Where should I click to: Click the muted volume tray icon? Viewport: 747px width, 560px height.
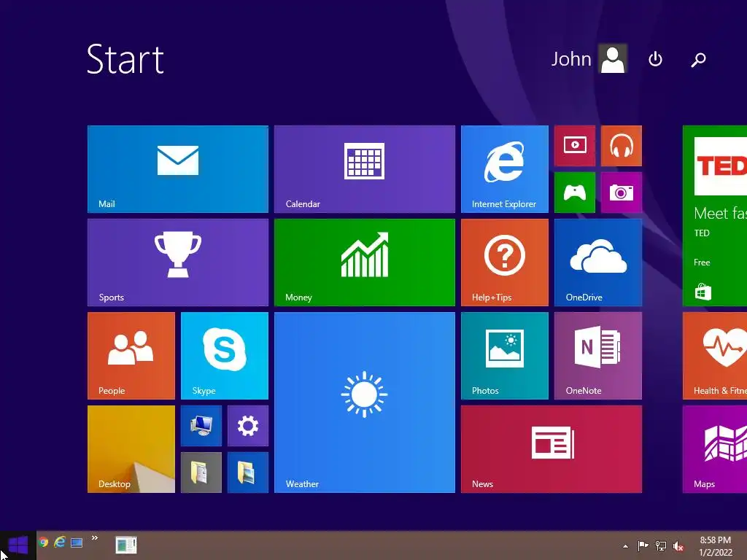pyautogui.click(x=678, y=546)
